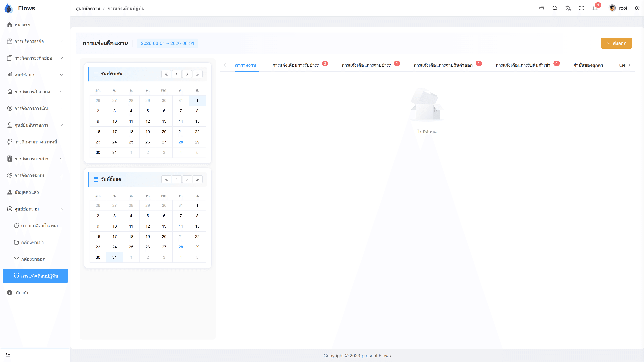Click the root user avatar
The height and width of the screenshot is (362, 644).
coord(612,8)
